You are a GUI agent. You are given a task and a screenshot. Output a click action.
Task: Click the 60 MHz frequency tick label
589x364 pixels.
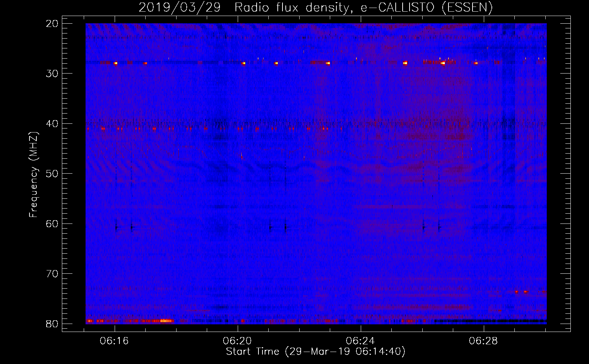pyautogui.click(x=52, y=224)
